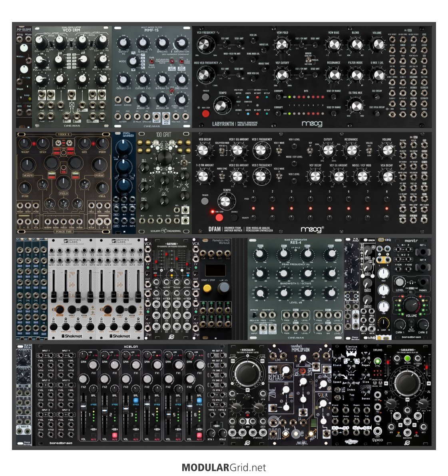Click the RTN 1 knob on Xcelon
This screenshot has height=476, width=448.
(x=211, y=433)
